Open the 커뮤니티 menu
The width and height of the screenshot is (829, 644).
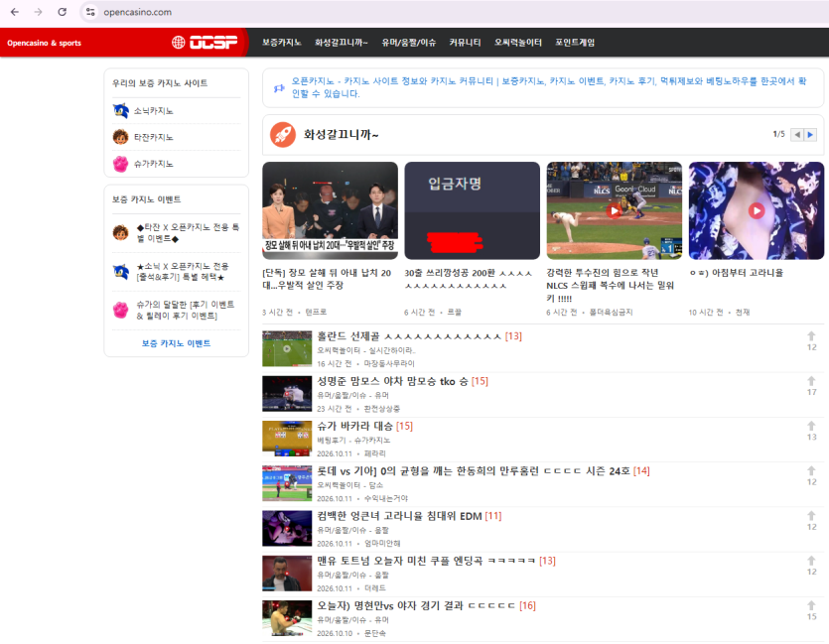coord(465,43)
